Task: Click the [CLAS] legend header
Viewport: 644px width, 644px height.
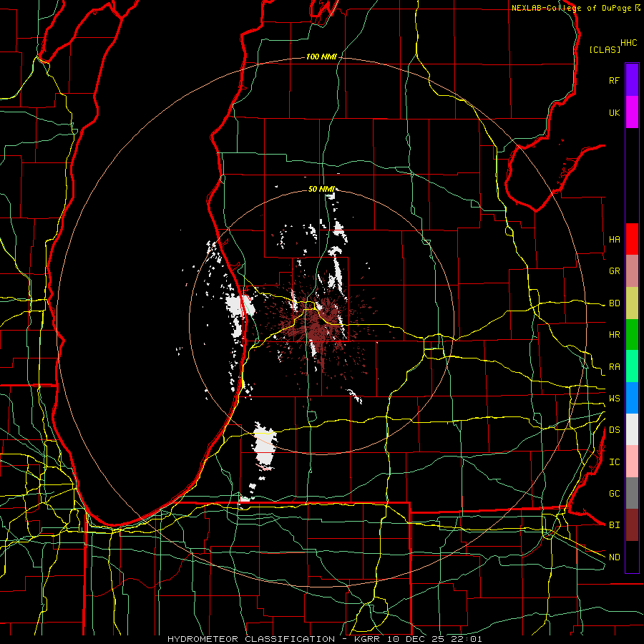Action: point(605,49)
